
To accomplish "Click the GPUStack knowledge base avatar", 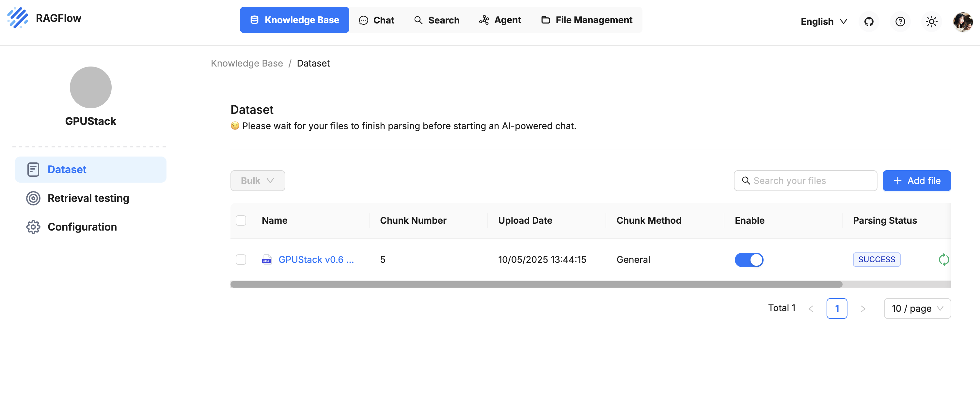I will point(90,87).
